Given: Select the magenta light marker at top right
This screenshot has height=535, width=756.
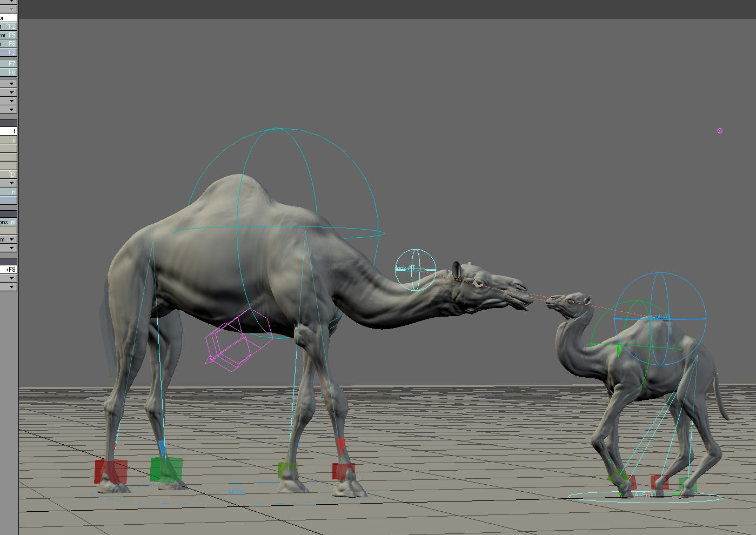Looking at the screenshot, I should (x=720, y=131).
